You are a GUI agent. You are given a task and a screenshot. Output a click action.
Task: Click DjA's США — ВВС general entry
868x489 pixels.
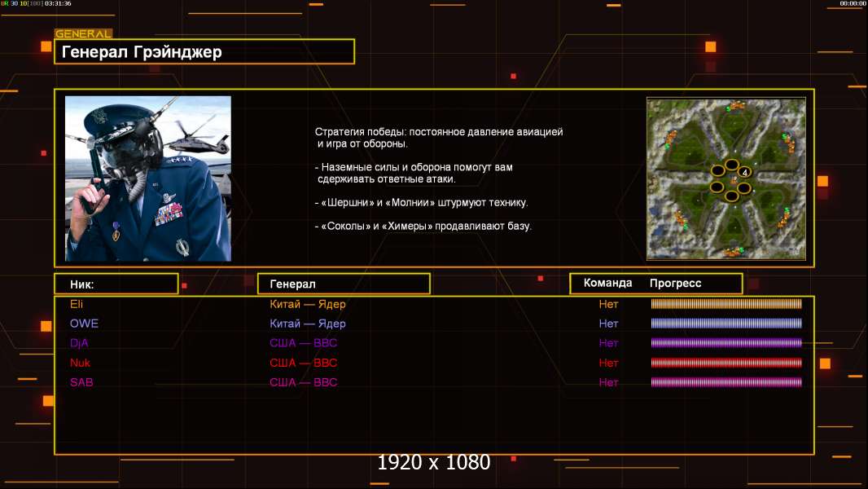tap(304, 343)
